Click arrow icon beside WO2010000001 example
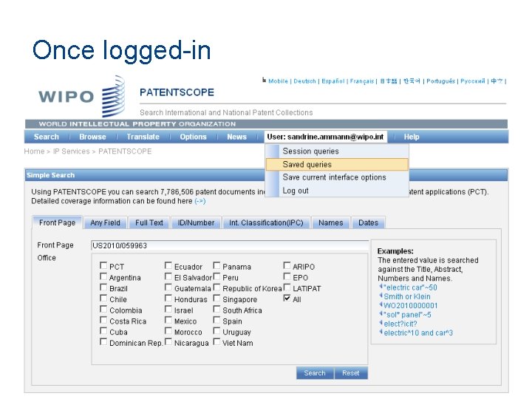 [381, 305]
